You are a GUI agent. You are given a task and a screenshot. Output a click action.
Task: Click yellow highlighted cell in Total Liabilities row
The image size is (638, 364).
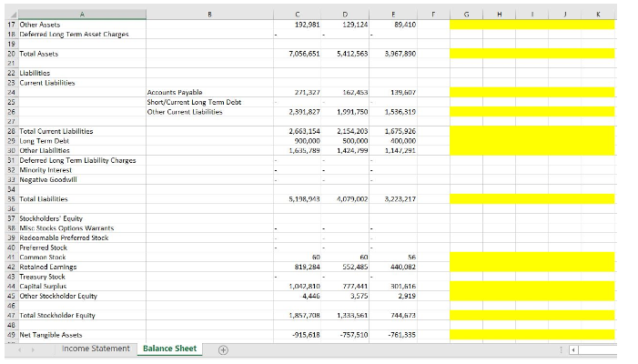pos(532,199)
